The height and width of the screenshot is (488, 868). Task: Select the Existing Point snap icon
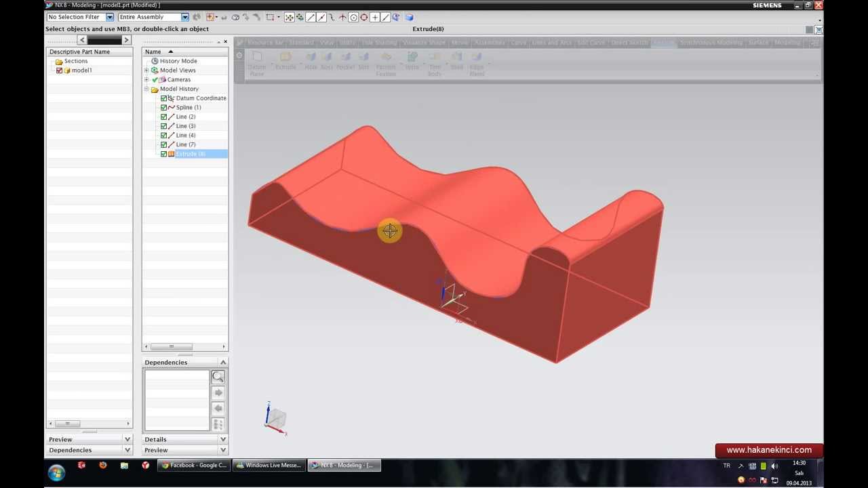375,17
